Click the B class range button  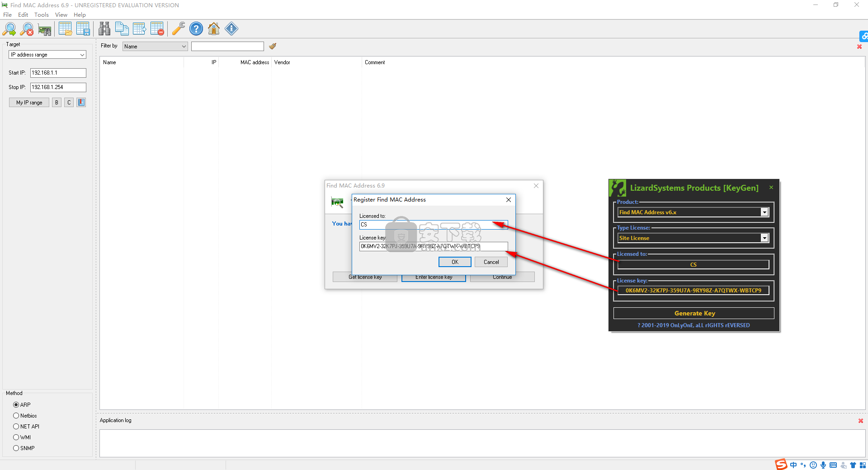pyautogui.click(x=57, y=103)
